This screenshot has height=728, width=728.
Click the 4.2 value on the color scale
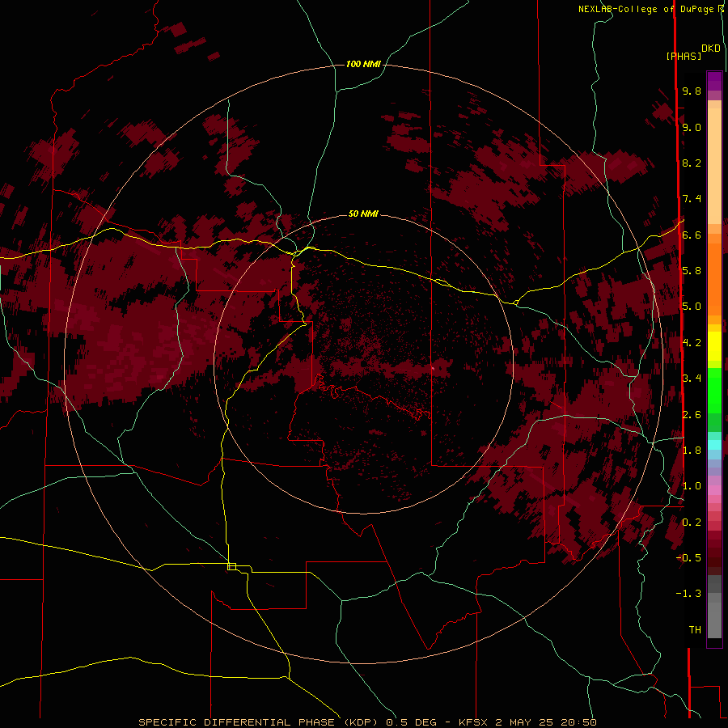tap(692, 343)
